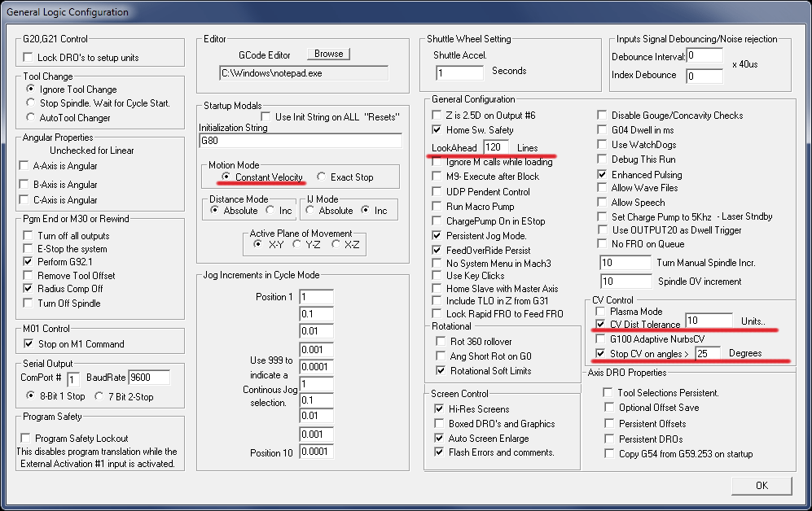Click the notepad.exe editor path field
Image resolution: width=812 pixels, height=511 pixels.
point(304,73)
